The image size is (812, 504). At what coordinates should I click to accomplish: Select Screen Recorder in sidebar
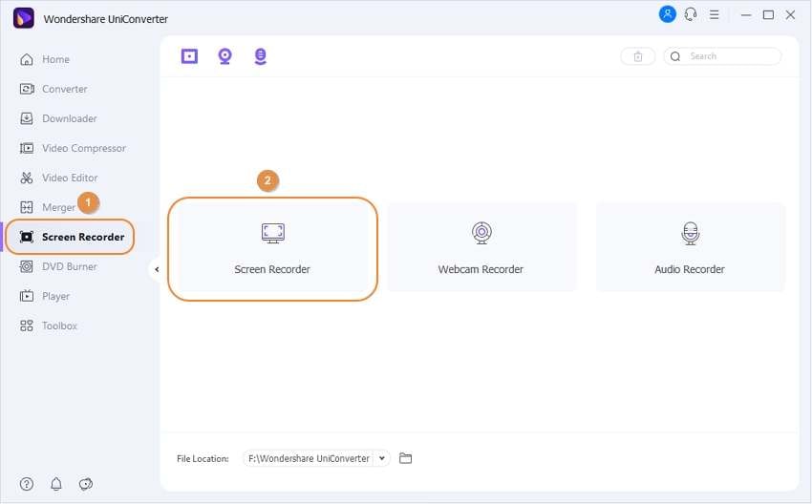71,237
